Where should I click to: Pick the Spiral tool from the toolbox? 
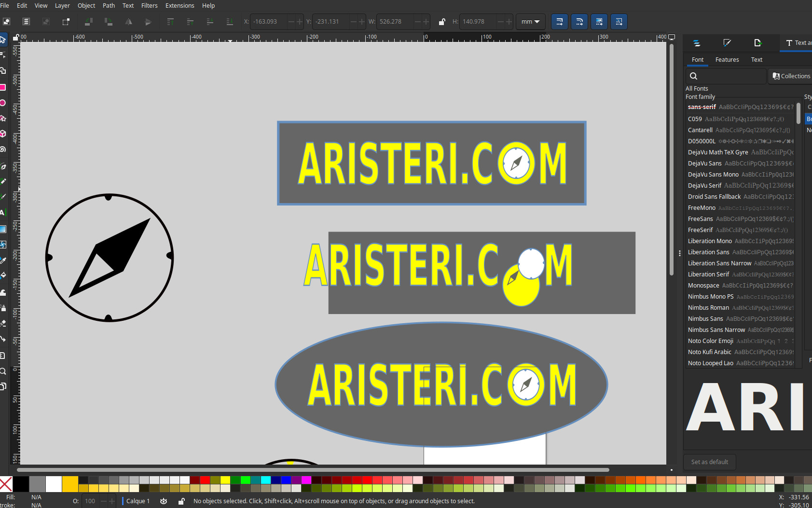(x=3, y=150)
